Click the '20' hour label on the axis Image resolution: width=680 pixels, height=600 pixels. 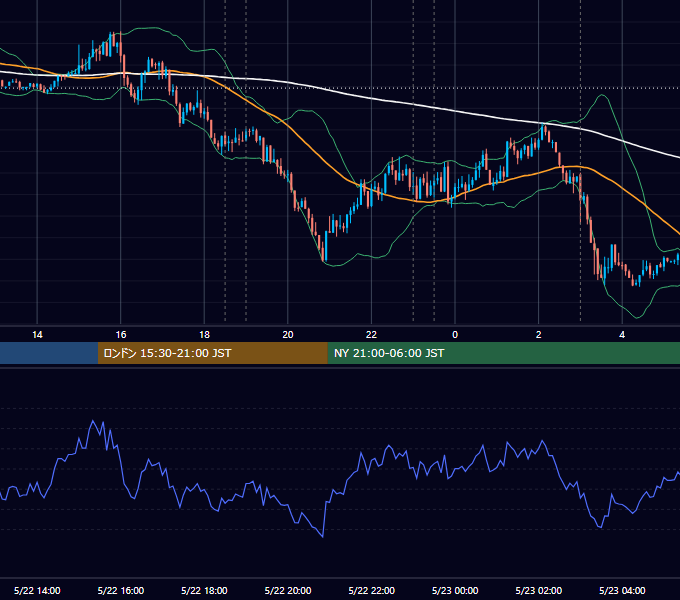[288, 335]
